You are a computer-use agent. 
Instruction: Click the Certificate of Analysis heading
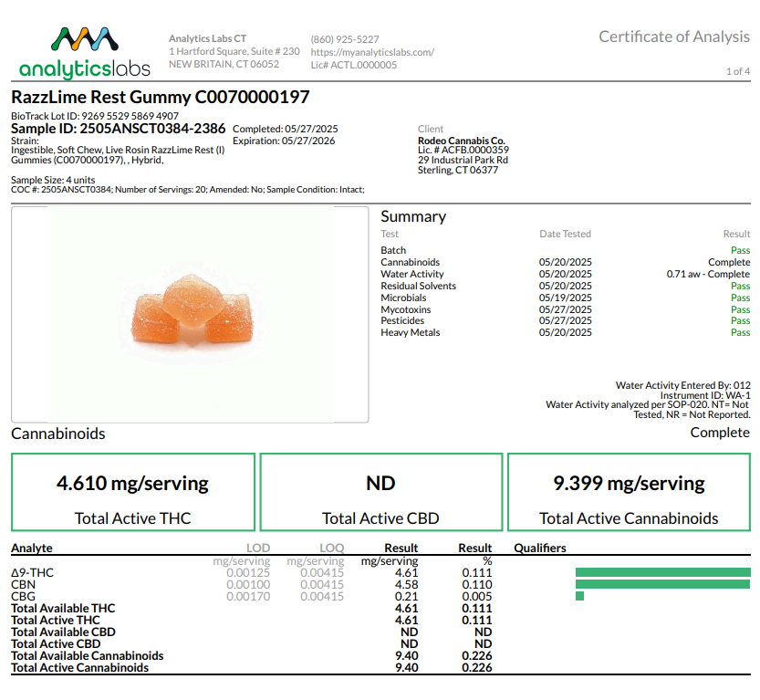(x=673, y=37)
